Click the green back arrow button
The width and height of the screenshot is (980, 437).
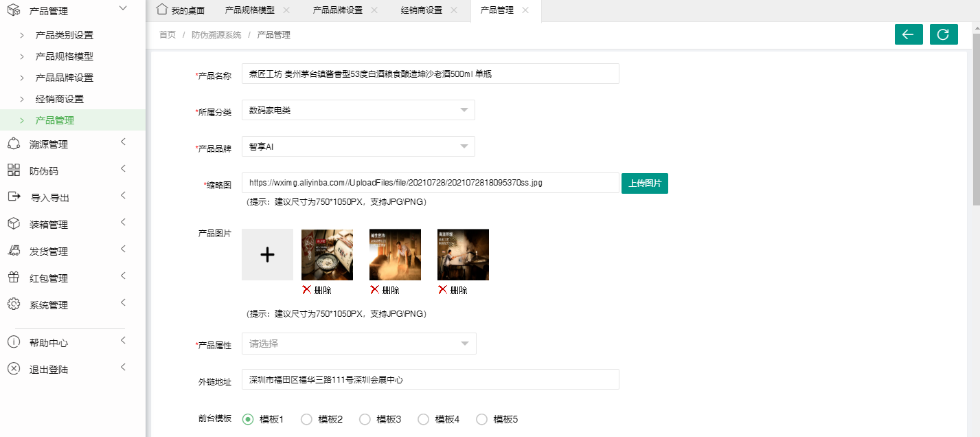908,34
